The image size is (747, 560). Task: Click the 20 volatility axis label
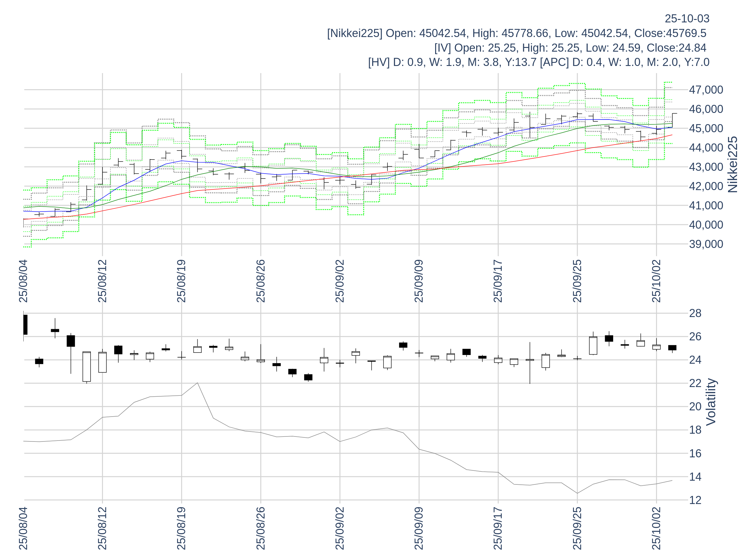695,406
